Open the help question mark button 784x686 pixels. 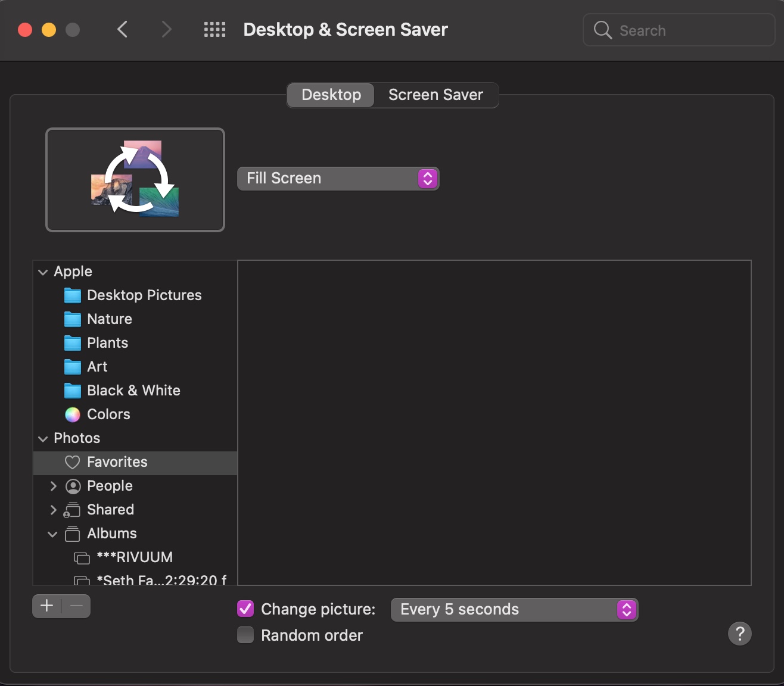[740, 634]
